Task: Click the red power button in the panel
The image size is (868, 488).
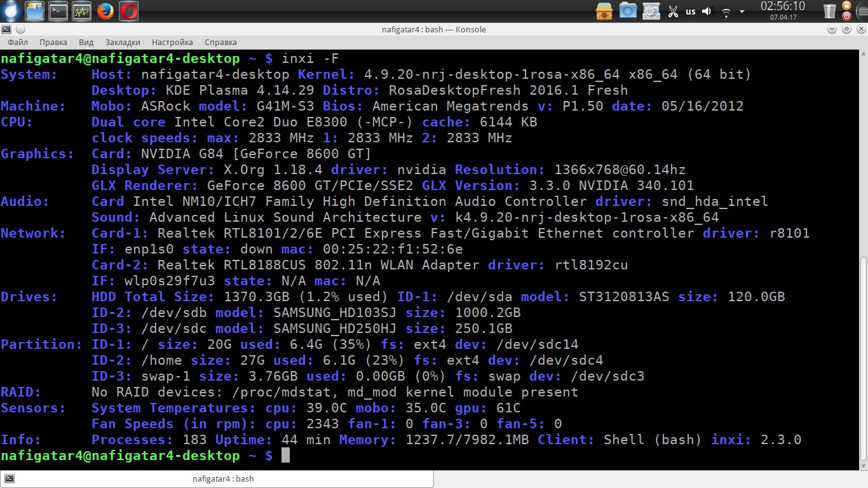Action: click(846, 17)
